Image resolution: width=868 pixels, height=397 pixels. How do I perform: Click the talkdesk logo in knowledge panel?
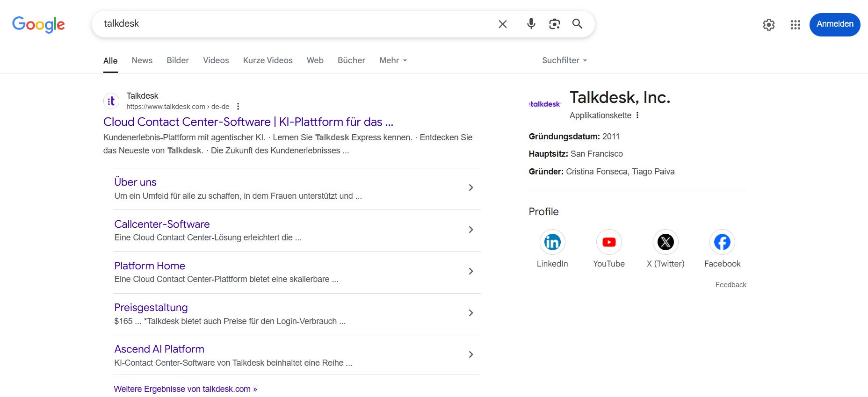(545, 104)
